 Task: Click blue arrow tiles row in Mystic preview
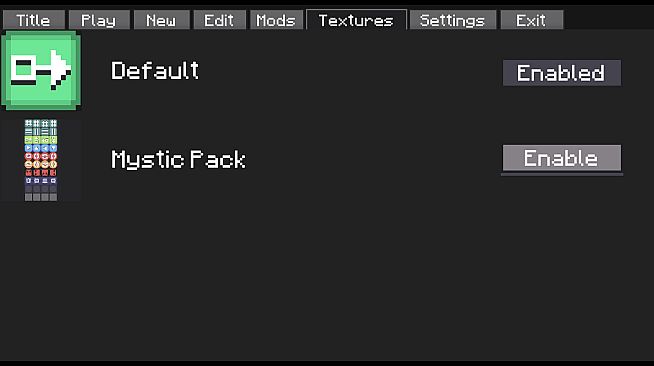click(41, 148)
